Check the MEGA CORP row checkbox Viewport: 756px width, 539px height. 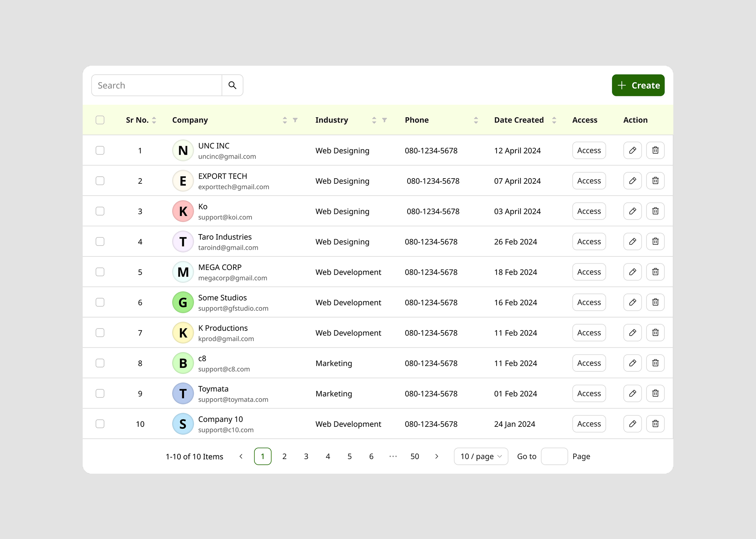(x=100, y=272)
